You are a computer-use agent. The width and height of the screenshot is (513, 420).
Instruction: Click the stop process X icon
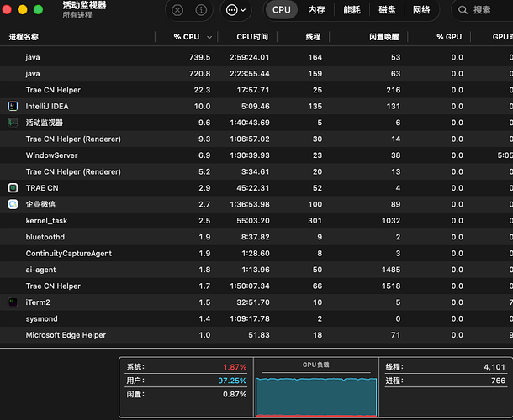tap(177, 10)
